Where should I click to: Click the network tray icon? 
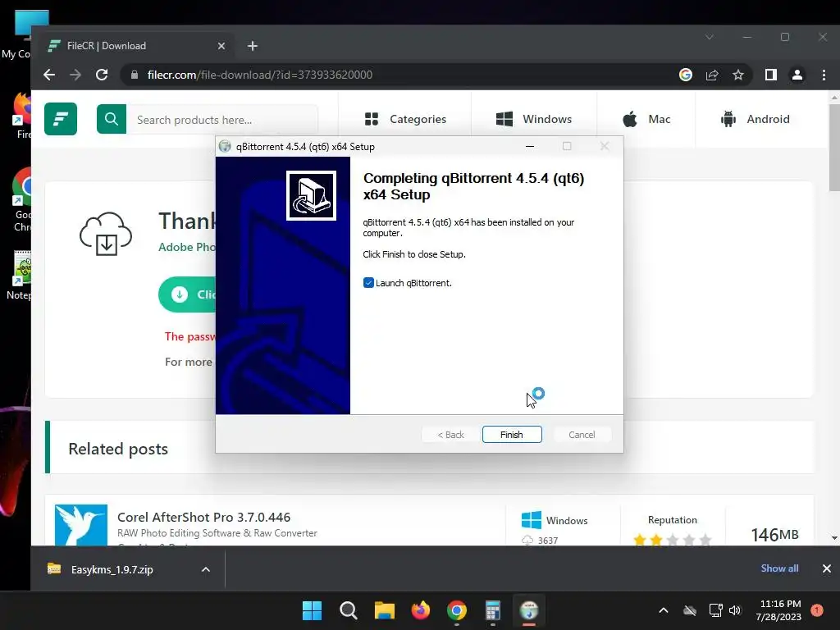click(715, 610)
